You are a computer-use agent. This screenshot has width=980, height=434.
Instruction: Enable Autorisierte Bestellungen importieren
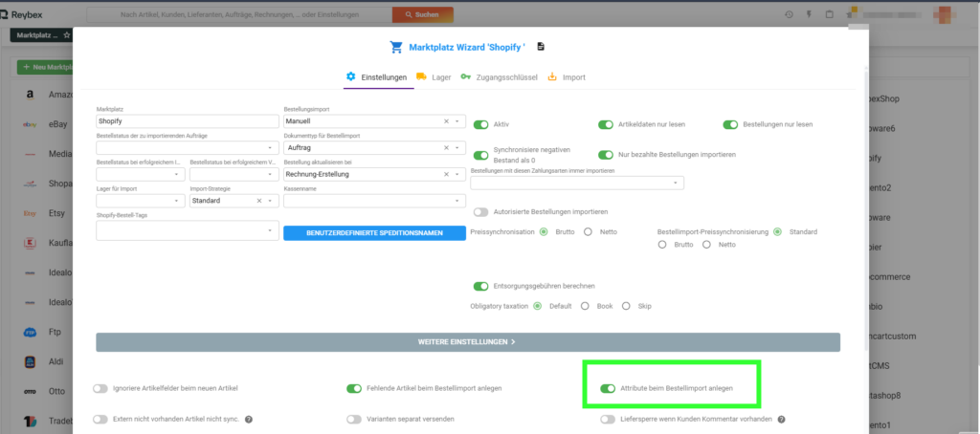(480, 212)
